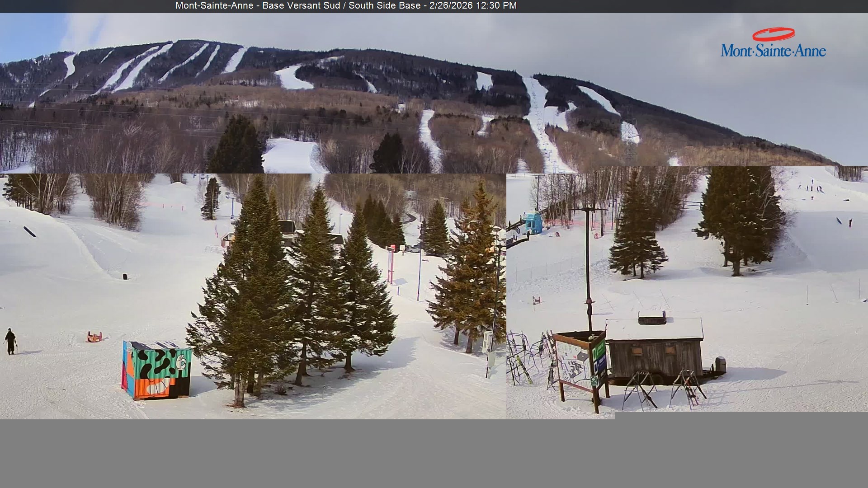Click the tall dark pole in right panel
This screenshot has height=488, width=868.
588,271
